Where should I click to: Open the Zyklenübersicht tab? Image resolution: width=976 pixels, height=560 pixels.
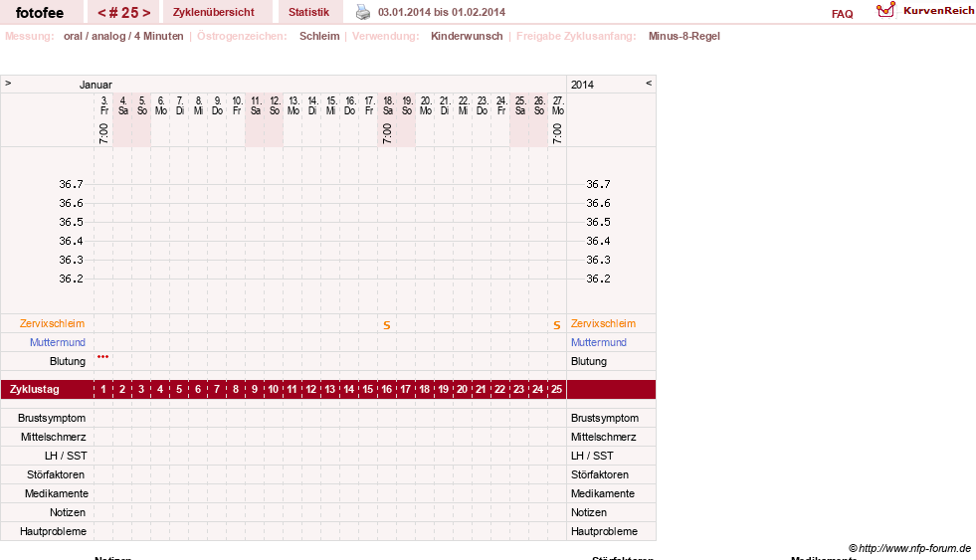(x=214, y=12)
